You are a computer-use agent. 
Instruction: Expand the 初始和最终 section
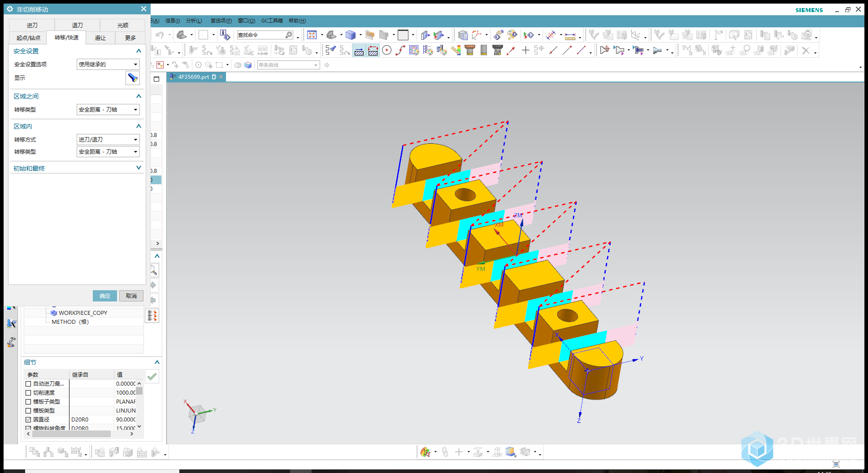tap(139, 168)
